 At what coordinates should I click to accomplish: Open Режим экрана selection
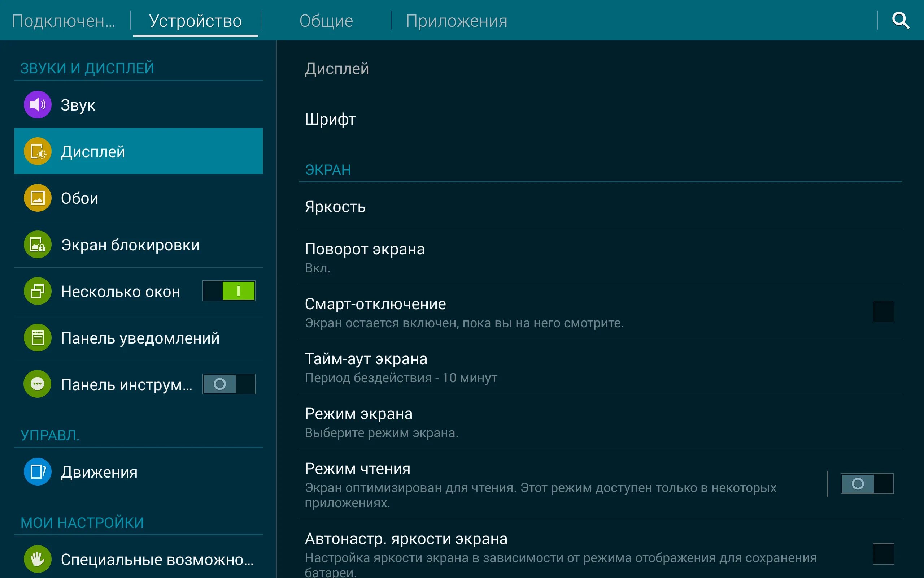(x=600, y=422)
